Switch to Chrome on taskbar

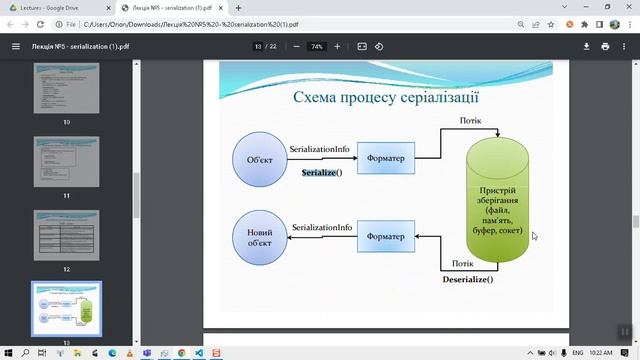coord(182,353)
